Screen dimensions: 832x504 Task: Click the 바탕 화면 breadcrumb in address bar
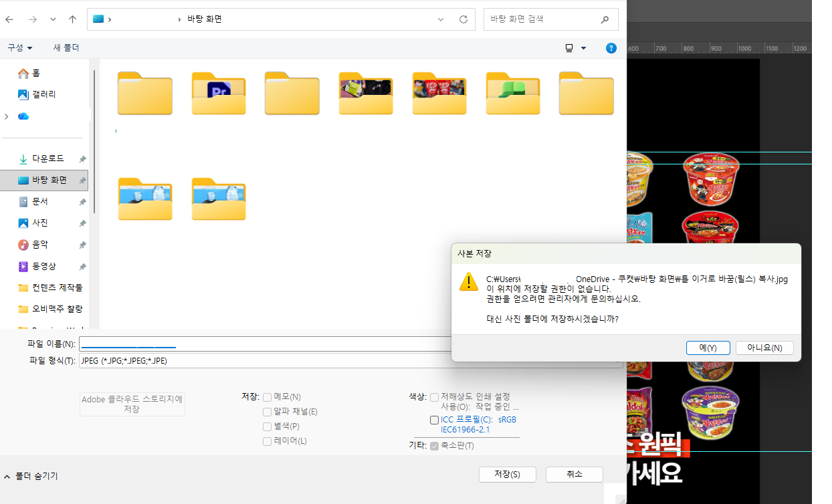[205, 19]
